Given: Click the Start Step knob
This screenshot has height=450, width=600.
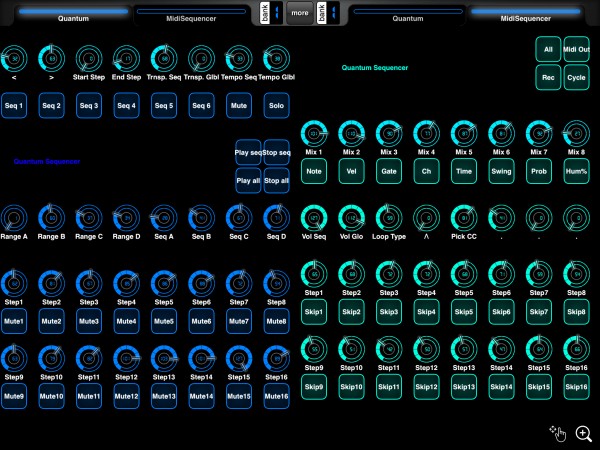Looking at the screenshot, I should pos(89,59).
